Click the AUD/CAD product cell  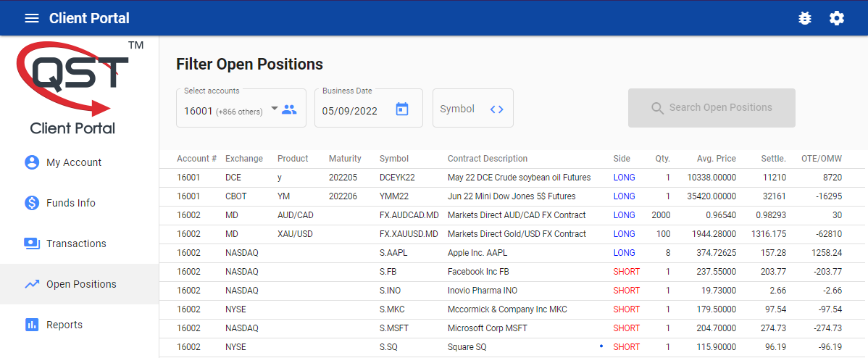click(295, 215)
